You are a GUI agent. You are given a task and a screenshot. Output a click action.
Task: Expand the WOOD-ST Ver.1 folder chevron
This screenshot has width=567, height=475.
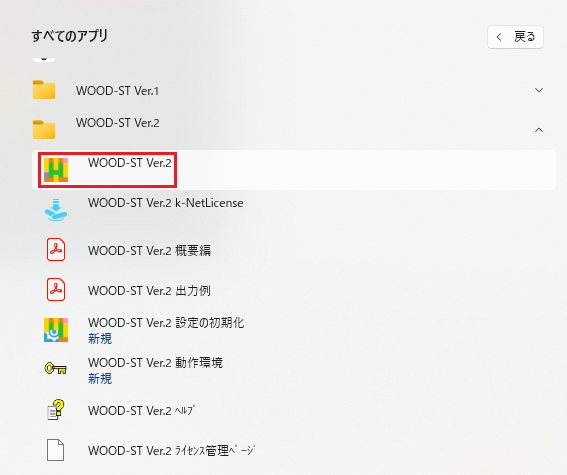[539, 90]
